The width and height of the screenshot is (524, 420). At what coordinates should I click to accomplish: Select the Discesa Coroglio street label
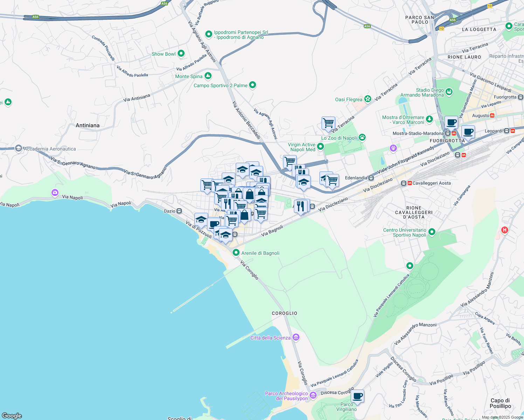click(337, 392)
